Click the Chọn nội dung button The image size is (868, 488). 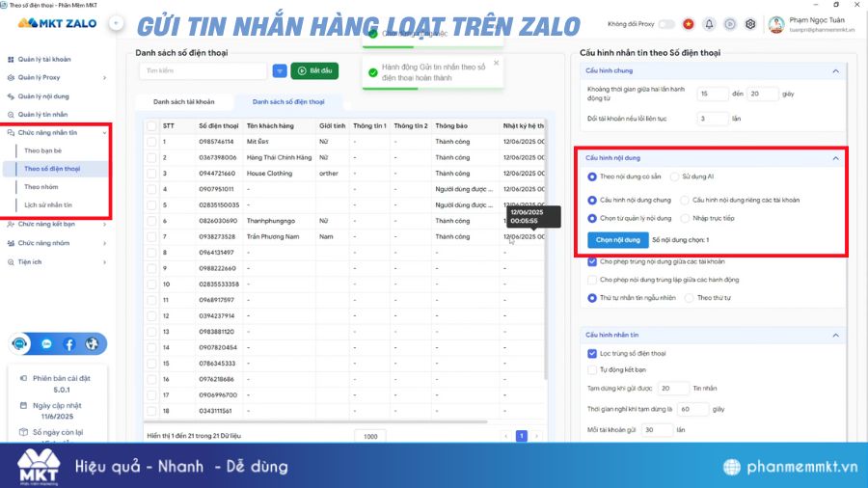tap(618, 240)
